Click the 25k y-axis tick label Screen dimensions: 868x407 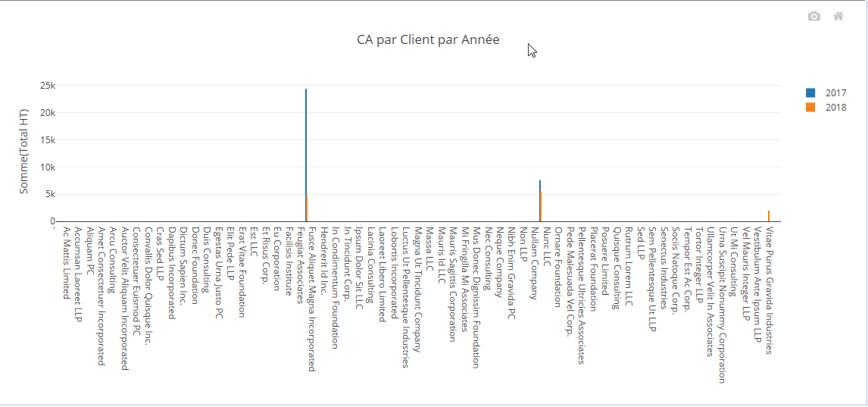[47, 86]
